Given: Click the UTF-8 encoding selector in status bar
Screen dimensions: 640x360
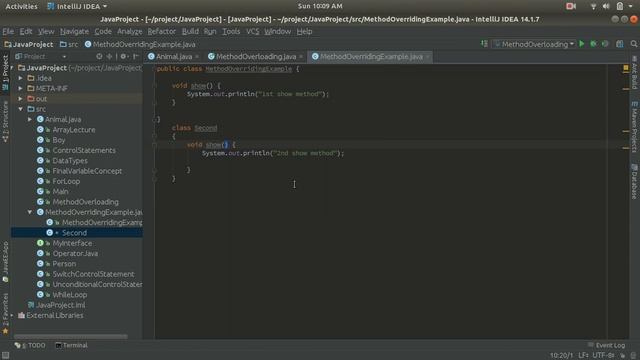Looking at the screenshot, I should tap(604, 356).
